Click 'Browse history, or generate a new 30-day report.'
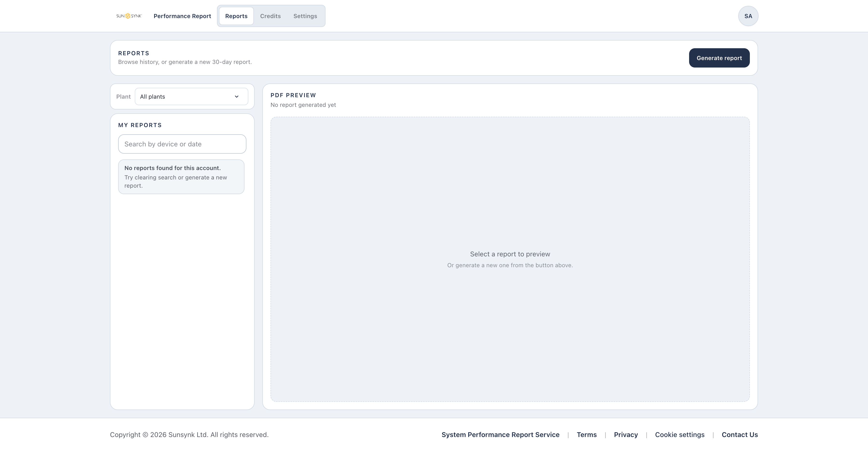Image resolution: width=868 pixels, height=451 pixels. point(185,62)
